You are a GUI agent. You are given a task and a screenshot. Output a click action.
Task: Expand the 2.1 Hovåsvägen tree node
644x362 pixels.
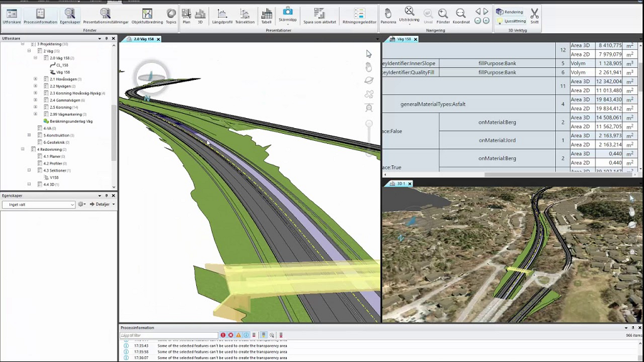[35, 79]
